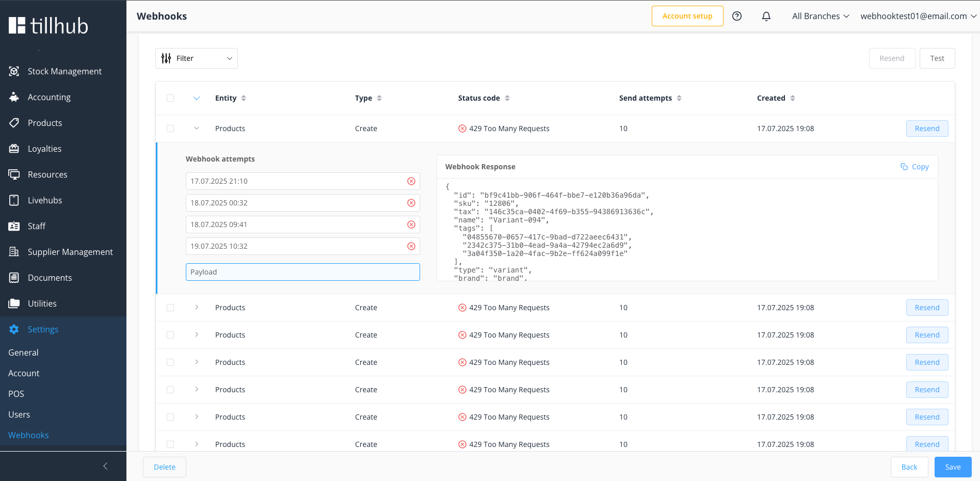Check the third Products row checkbox
This screenshot has height=481, width=980.
(x=170, y=335)
